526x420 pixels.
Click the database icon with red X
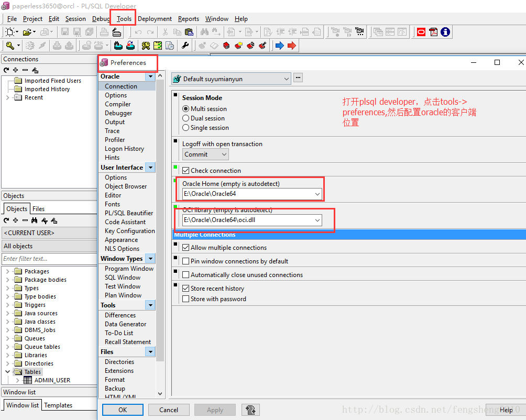(130, 45)
